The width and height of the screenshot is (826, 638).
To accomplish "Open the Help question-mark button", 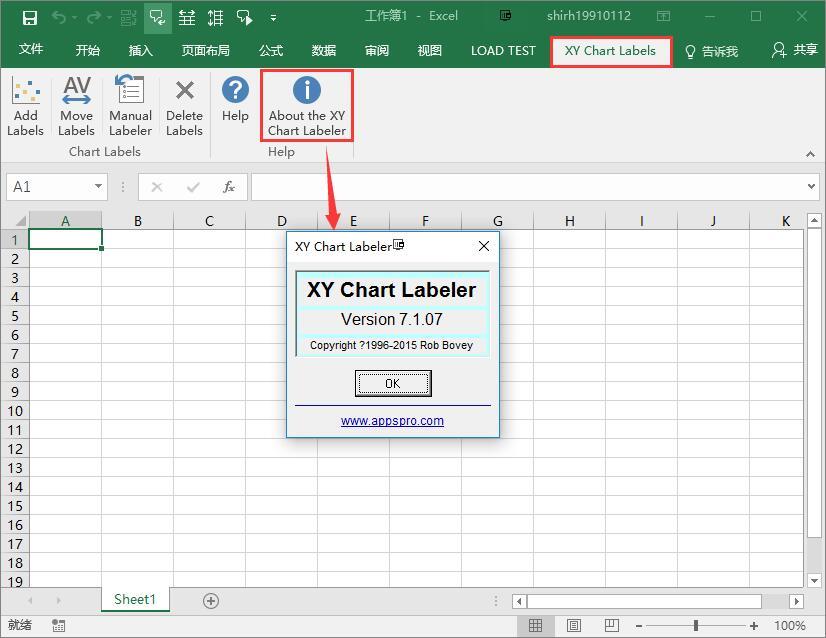I will coord(235,100).
